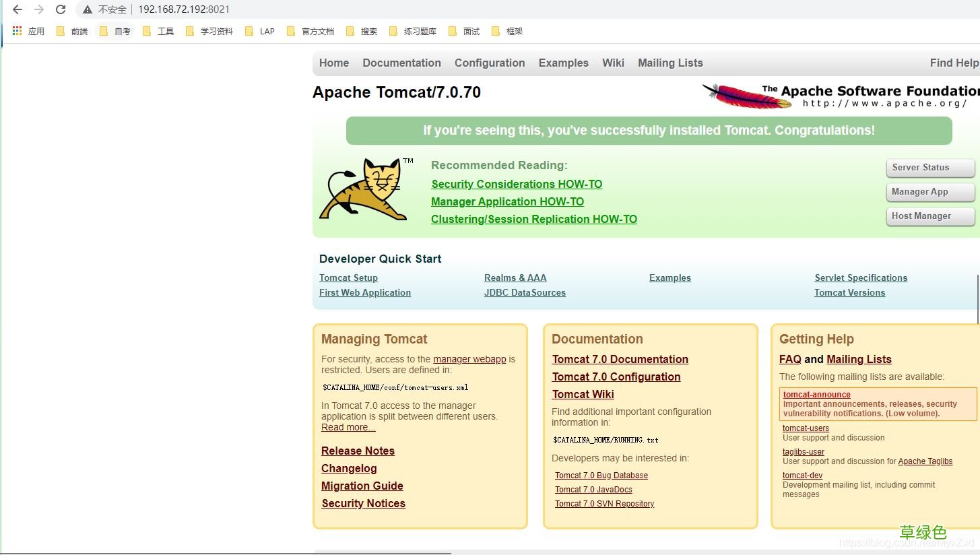
Task: Open the 练习题库 bookmark folder
Action: point(412,31)
